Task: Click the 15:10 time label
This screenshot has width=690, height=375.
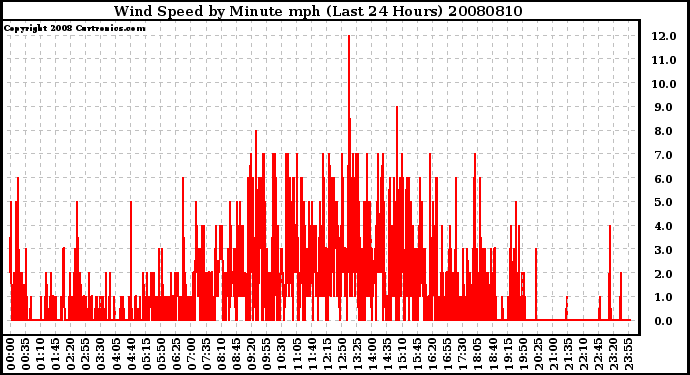Action: click(x=402, y=354)
